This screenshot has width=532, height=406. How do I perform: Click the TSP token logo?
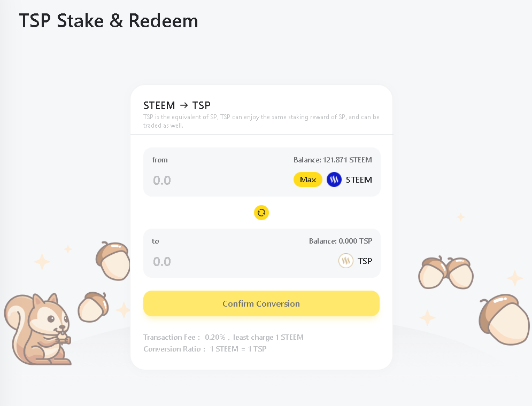[346, 261]
